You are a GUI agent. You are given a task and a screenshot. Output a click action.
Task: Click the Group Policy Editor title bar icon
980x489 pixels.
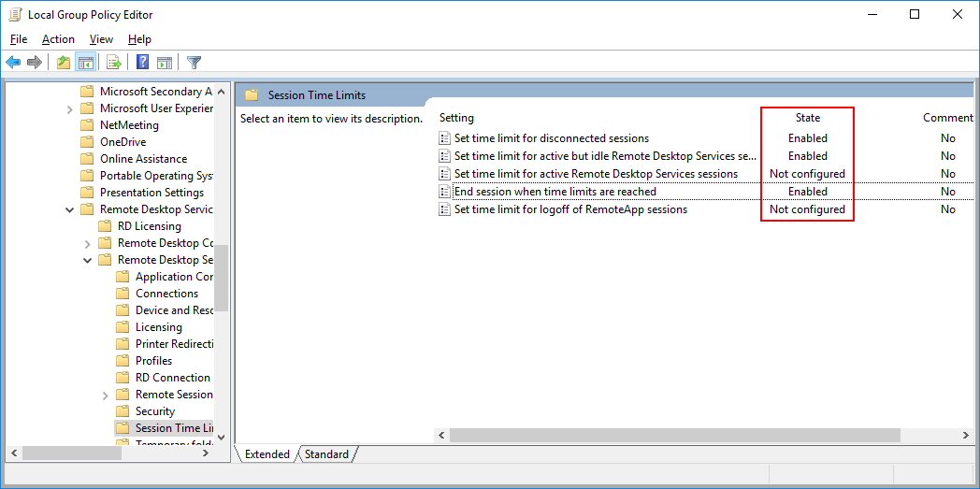coord(16,14)
